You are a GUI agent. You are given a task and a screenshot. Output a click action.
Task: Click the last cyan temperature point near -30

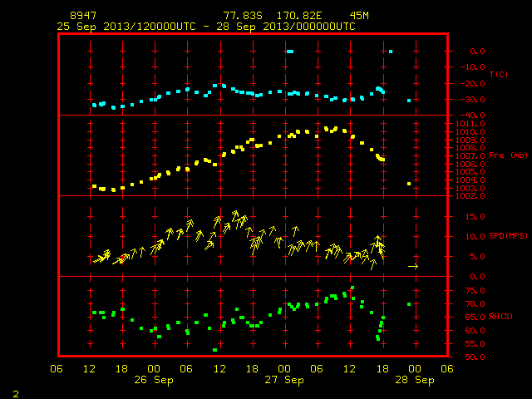tap(409, 101)
